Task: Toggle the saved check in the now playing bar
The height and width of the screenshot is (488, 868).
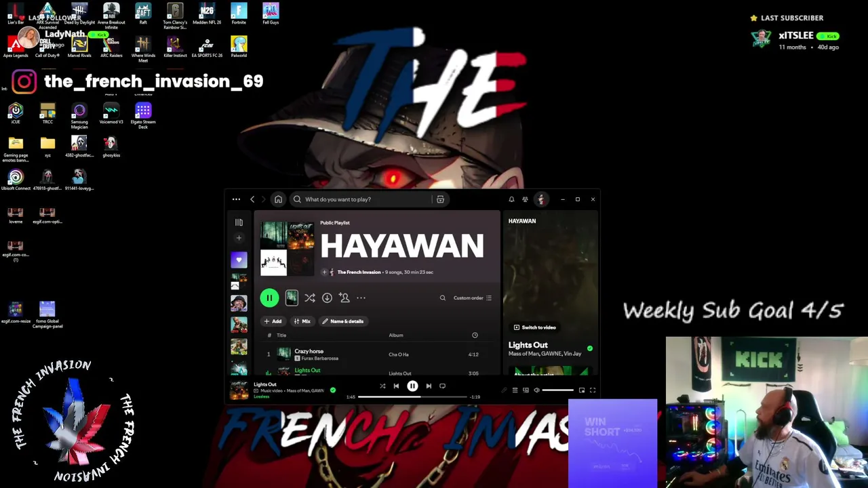Action: (x=333, y=390)
